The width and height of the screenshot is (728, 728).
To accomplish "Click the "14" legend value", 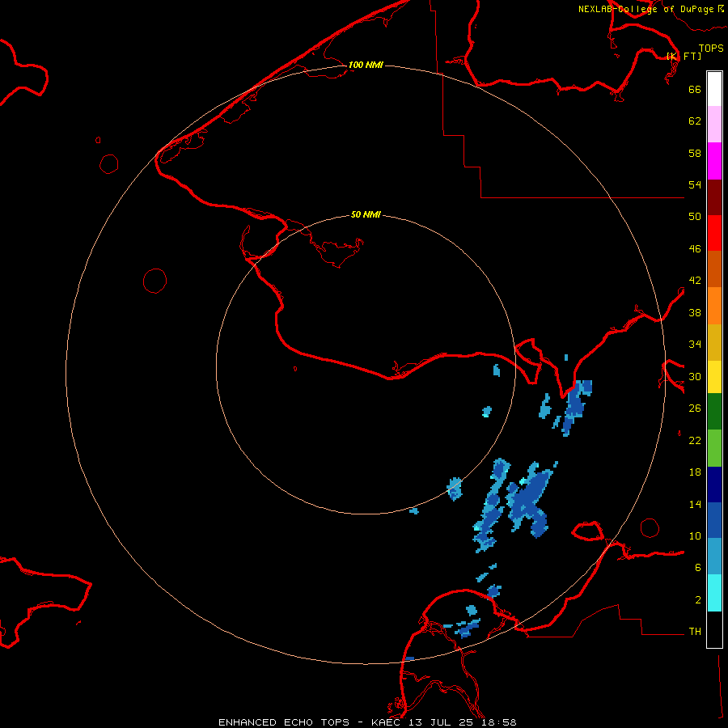I will (695, 504).
